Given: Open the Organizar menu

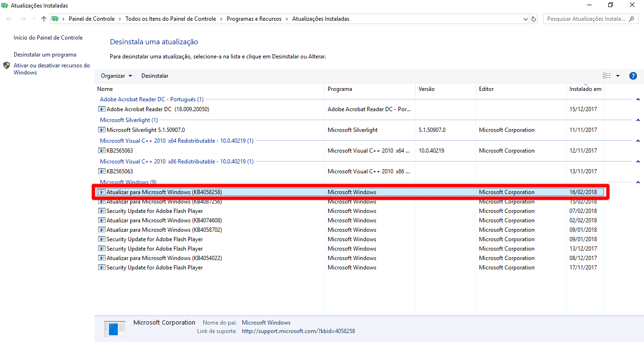Looking at the screenshot, I should coord(116,76).
